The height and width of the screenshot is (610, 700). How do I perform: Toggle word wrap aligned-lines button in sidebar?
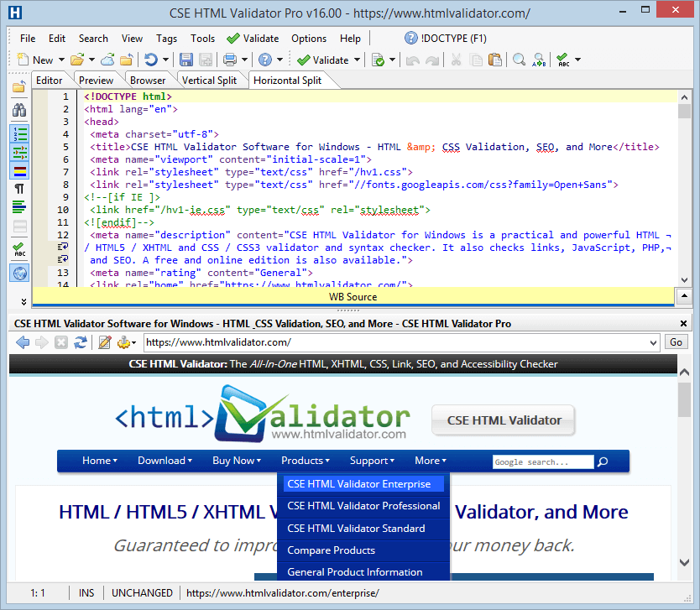tap(19, 207)
